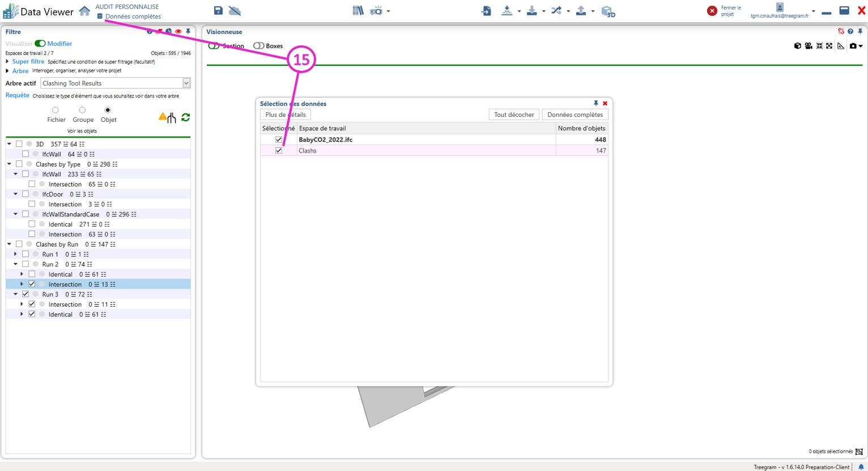
Task: Click the 3D cube icon in top toolbar
Action: pos(607,11)
